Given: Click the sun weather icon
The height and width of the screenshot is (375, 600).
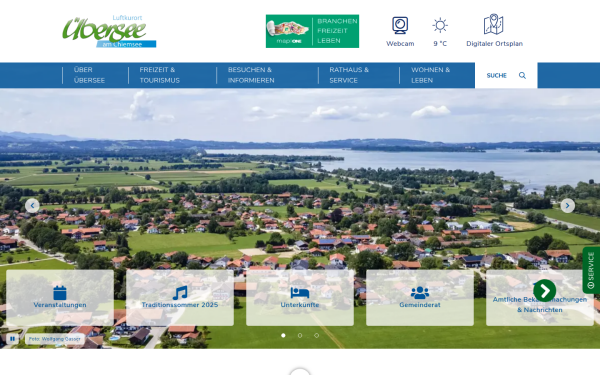Looking at the screenshot, I should pos(440,25).
